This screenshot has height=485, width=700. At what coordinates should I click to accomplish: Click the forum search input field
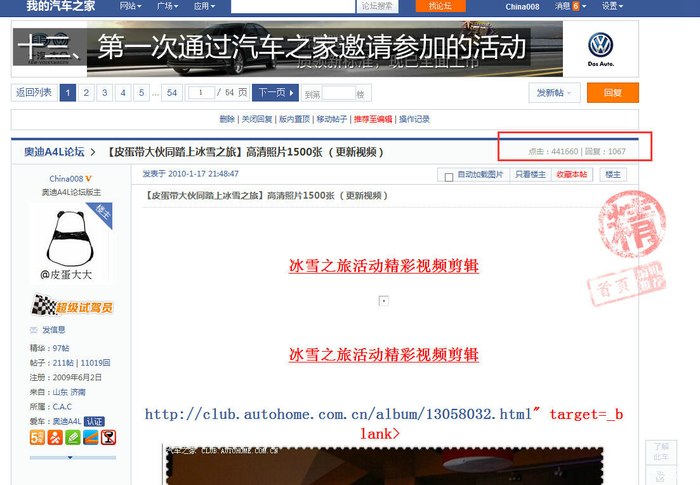[293, 6]
